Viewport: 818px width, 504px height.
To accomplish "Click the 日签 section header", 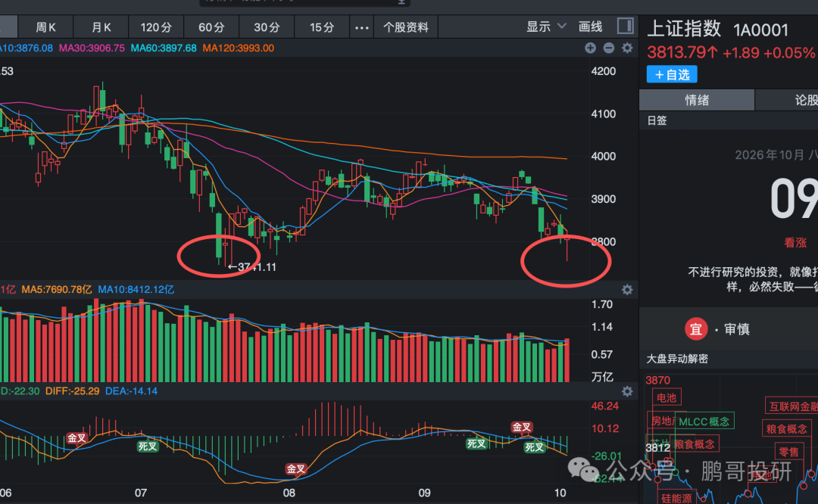I will coord(657,120).
